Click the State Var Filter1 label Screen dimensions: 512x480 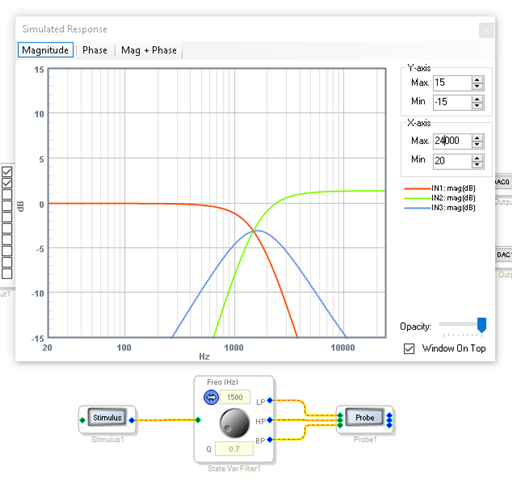234,469
